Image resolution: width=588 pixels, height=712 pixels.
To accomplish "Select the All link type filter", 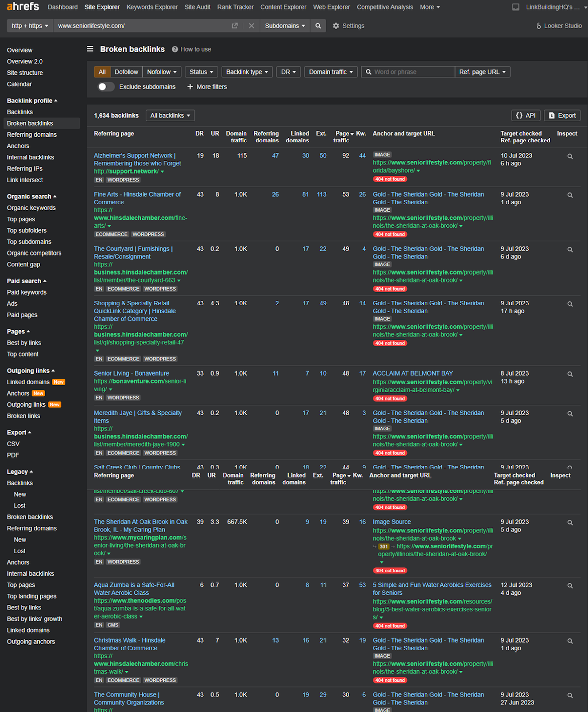I will pos(102,72).
